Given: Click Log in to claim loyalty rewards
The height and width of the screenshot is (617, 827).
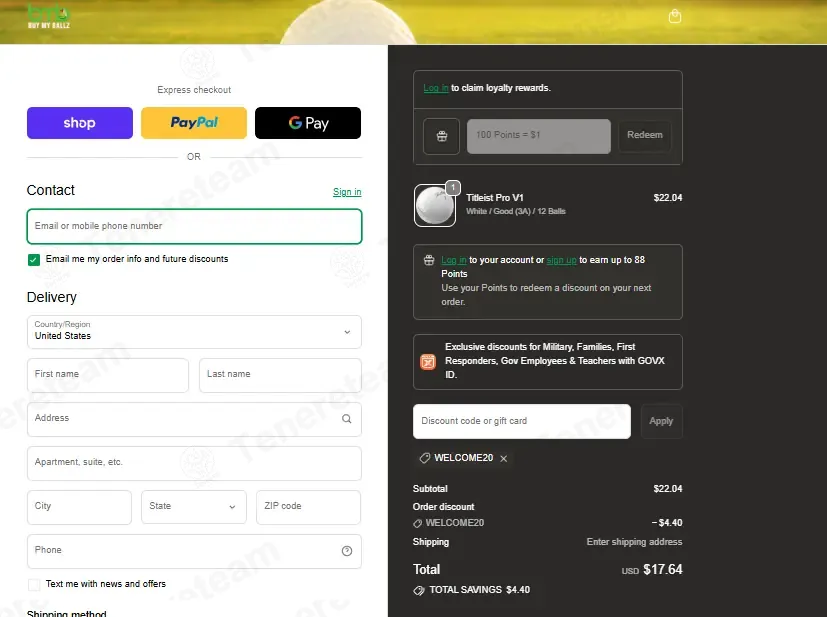Looking at the screenshot, I should click(x=436, y=88).
